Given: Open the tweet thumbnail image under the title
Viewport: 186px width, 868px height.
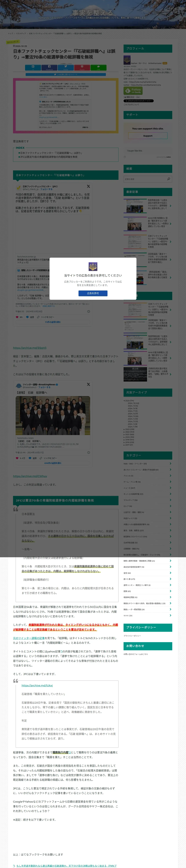Looking at the screenshot, I should 66,105.
